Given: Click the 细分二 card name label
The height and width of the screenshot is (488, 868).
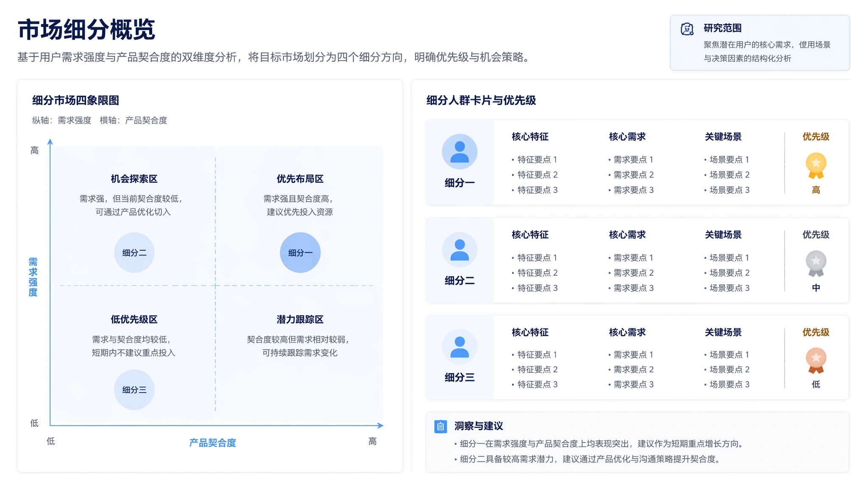Looking at the screenshot, I should point(459,281).
